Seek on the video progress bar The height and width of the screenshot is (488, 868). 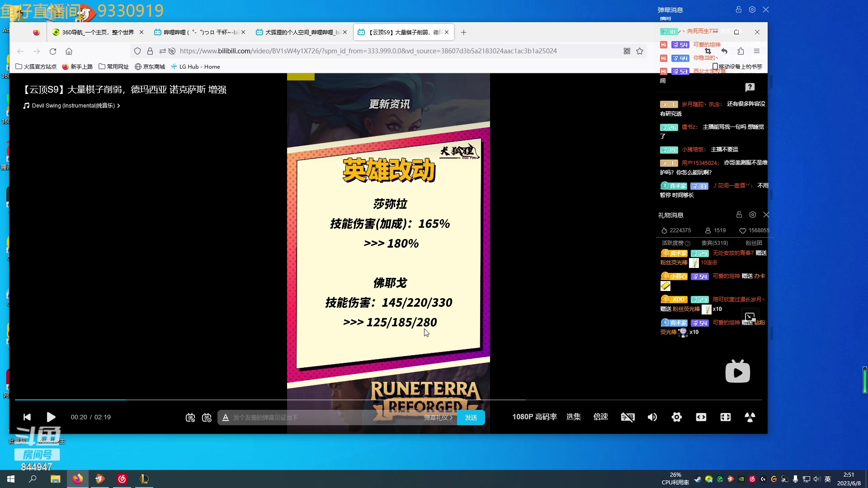[x=388, y=400]
